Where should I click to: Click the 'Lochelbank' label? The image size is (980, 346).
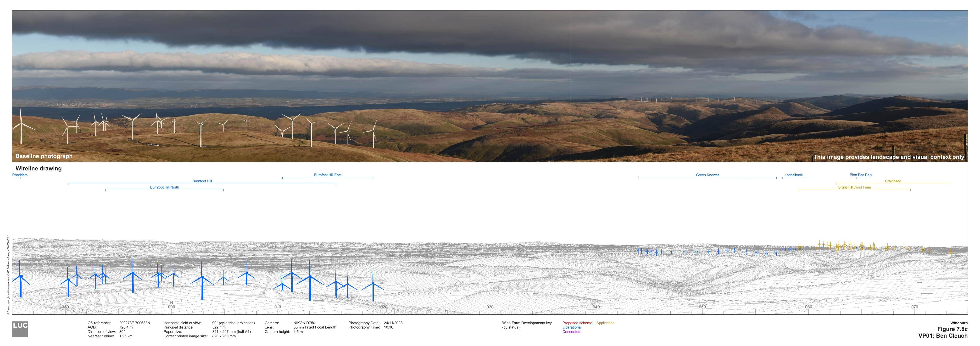pyautogui.click(x=794, y=175)
